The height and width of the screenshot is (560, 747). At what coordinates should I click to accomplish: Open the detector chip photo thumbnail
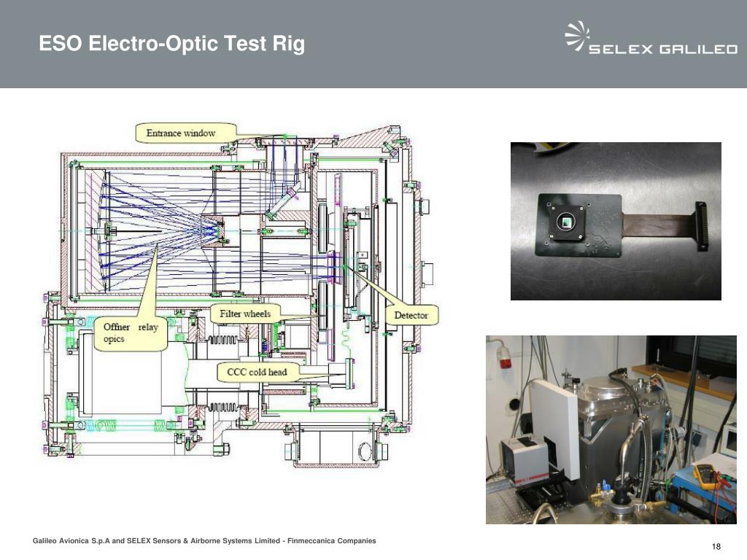tap(616, 221)
